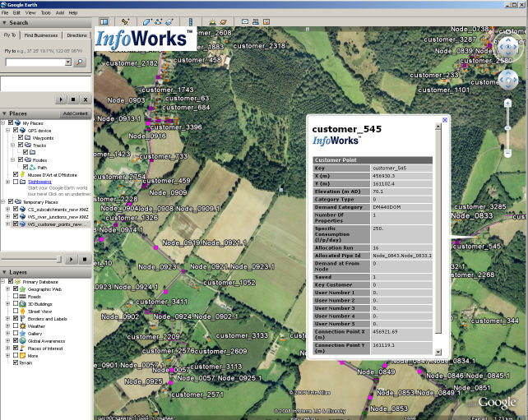528x420 pixels.
Task: Click the search results play tour button
Action: (61, 99)
